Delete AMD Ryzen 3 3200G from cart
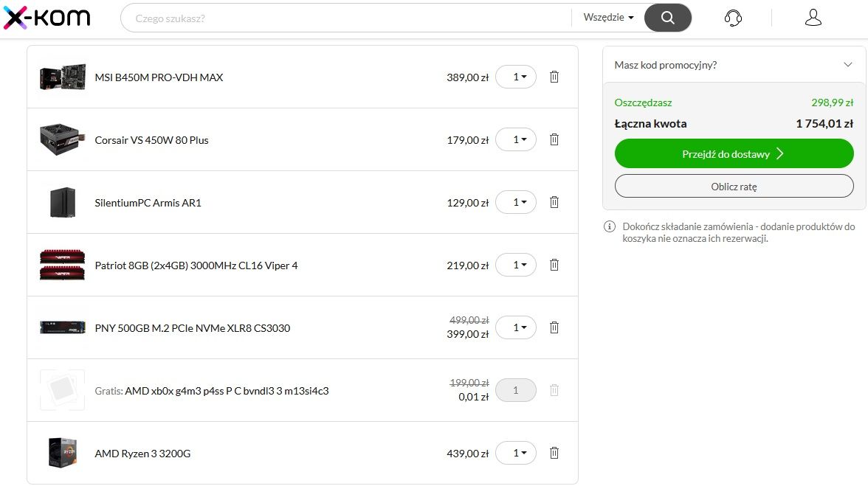The height and width of the screenshot is (486, 868). [x=554, y=453]
